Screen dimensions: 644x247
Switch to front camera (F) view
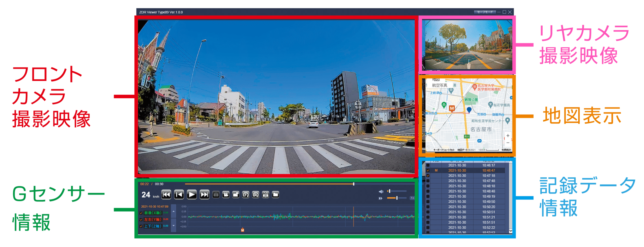point(246,194)
